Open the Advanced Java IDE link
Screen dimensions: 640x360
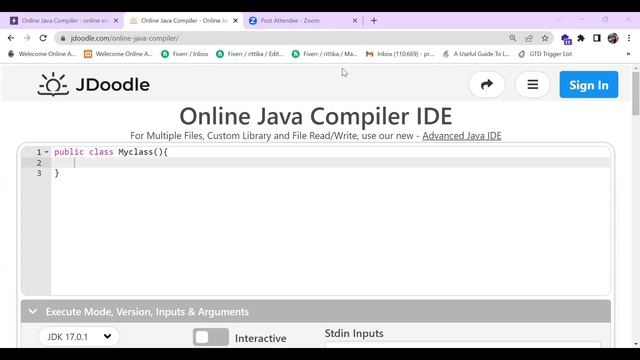tap(462, 136)
